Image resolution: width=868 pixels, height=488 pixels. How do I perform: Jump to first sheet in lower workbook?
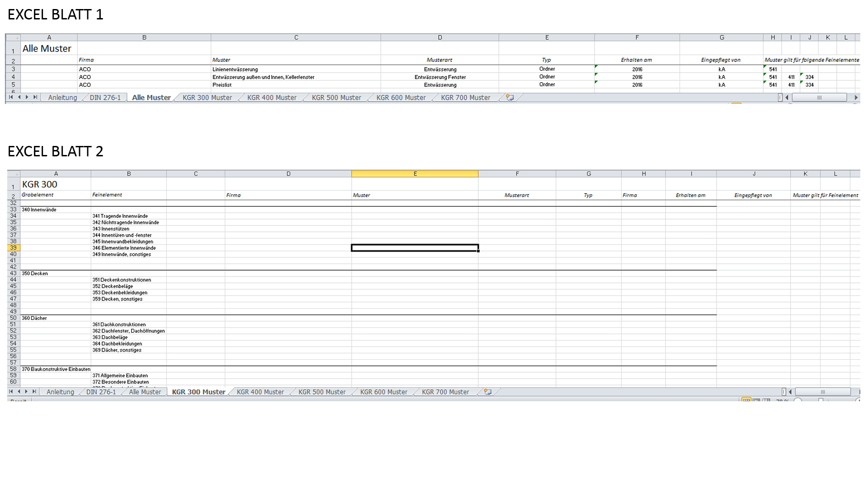pyautogui.click(x=11, y=392)
